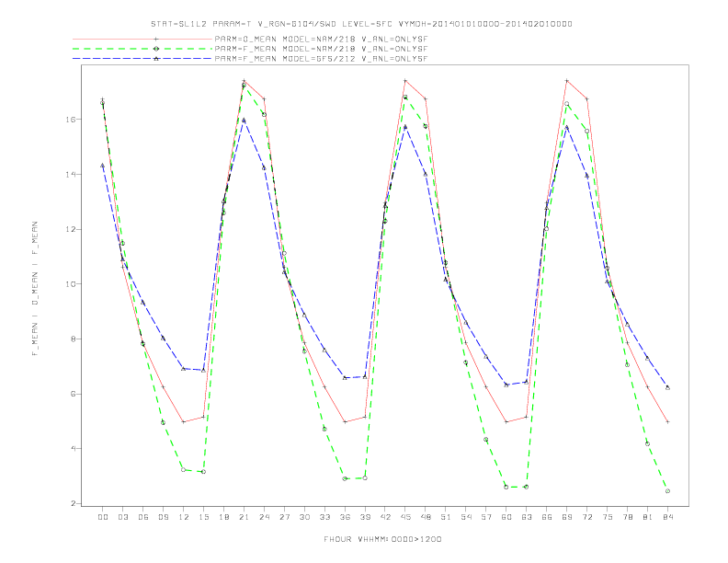728x563 pixels.
Task: Click x-axis forecast hour label 48
Action: point(426,517)
